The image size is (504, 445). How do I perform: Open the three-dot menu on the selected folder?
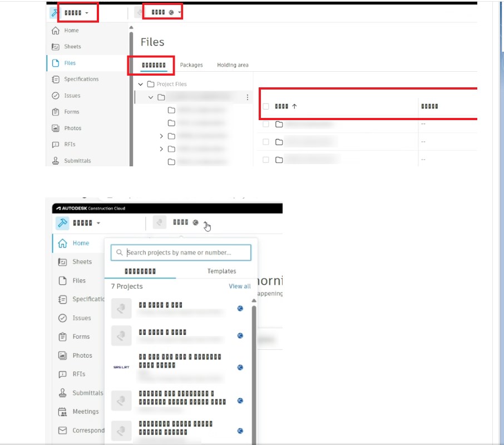click(248, 97)
